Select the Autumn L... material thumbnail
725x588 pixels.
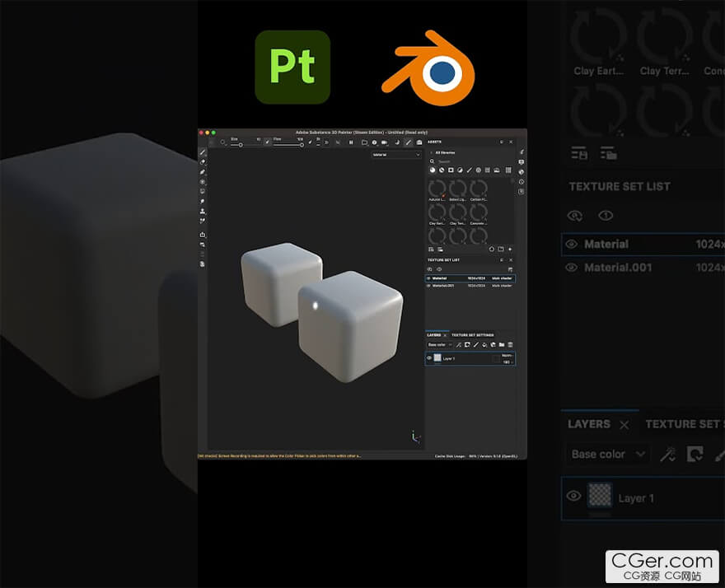click(437, 190)
